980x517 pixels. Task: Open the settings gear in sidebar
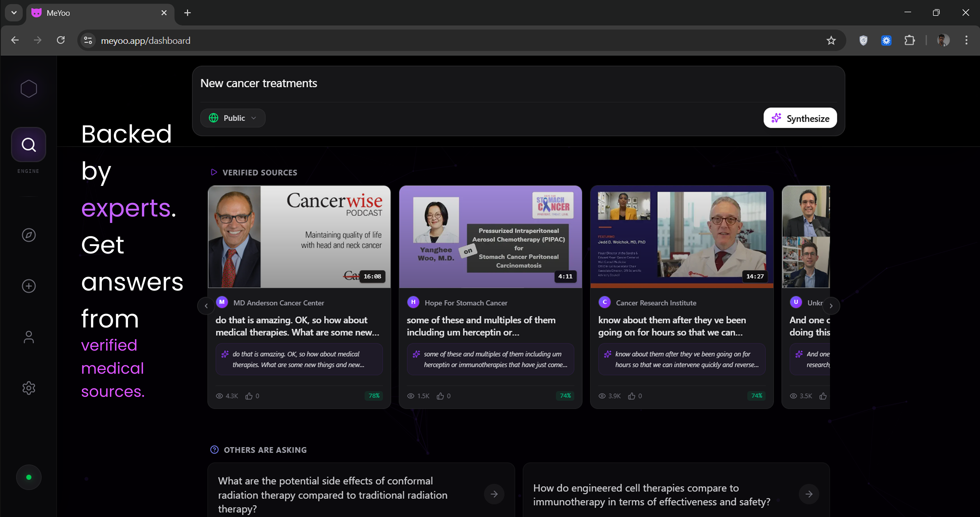(29, 388)
